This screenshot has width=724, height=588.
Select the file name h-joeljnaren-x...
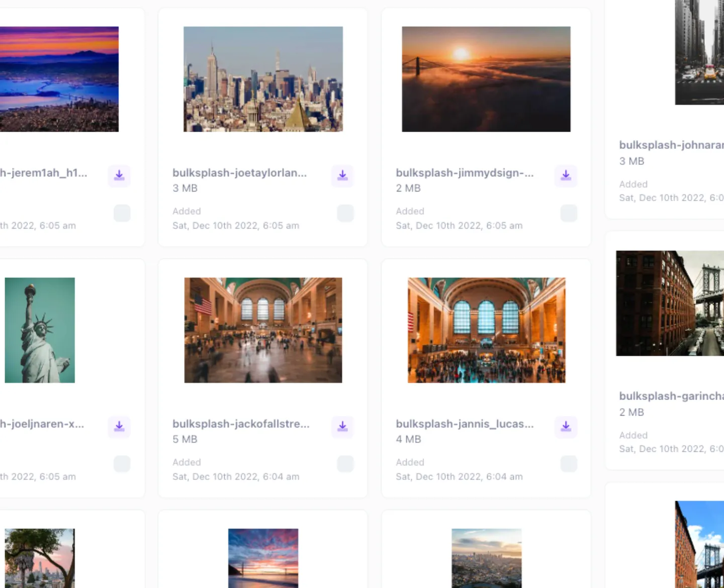pos(42,424)
